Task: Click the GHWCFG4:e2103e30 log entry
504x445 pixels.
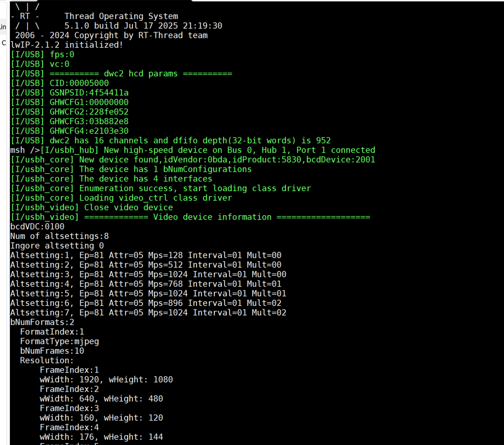Action: point(69,131)
